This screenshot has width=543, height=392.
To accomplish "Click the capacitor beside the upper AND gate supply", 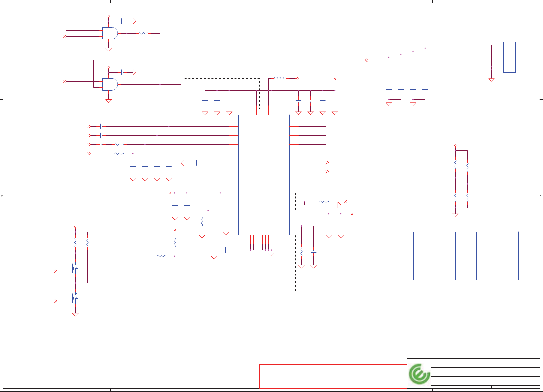I will pos(122,21).
